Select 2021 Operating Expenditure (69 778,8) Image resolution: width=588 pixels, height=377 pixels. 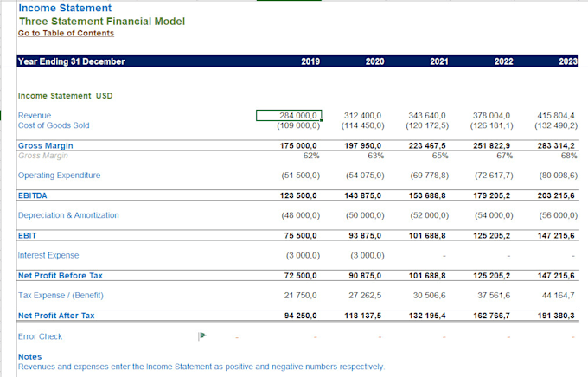[430, 176]
